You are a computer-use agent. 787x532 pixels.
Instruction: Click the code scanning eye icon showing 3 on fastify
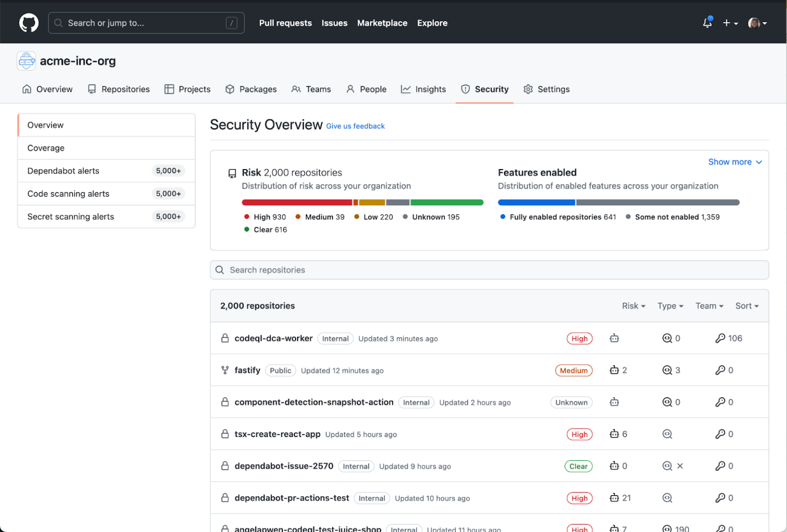(x=668, y=370)
